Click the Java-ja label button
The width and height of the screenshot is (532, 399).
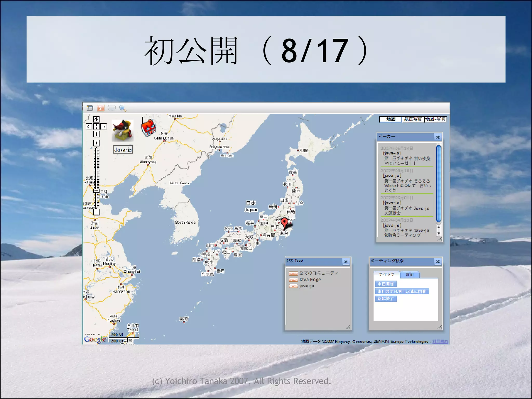pos(123,150)
